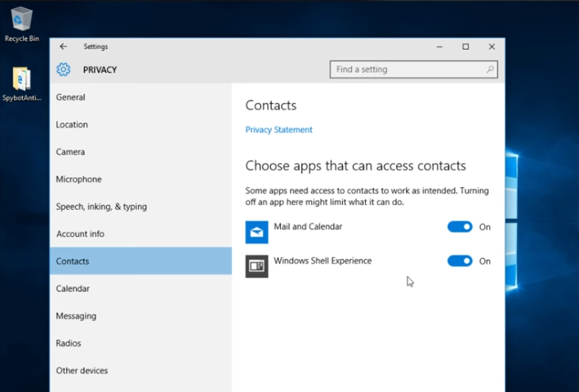Image resolution: width=579 pixels, height=392 pixels.
Task: Click the Windows Shell Experience app icon
Action: click(x=256, y=266)
